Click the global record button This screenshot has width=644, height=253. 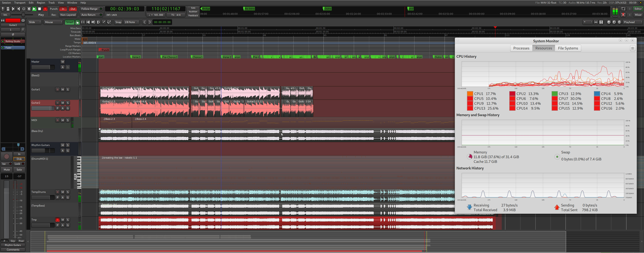point(45,9)
